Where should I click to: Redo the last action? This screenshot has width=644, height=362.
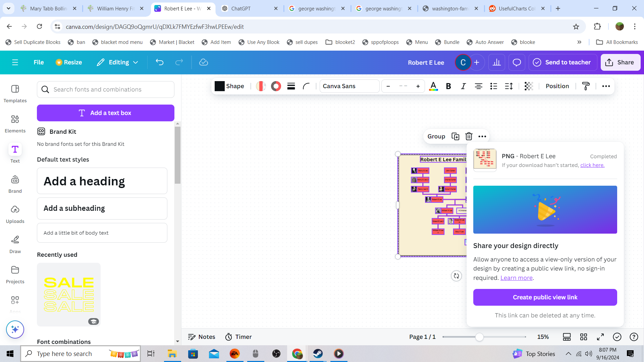coord(179,62)
